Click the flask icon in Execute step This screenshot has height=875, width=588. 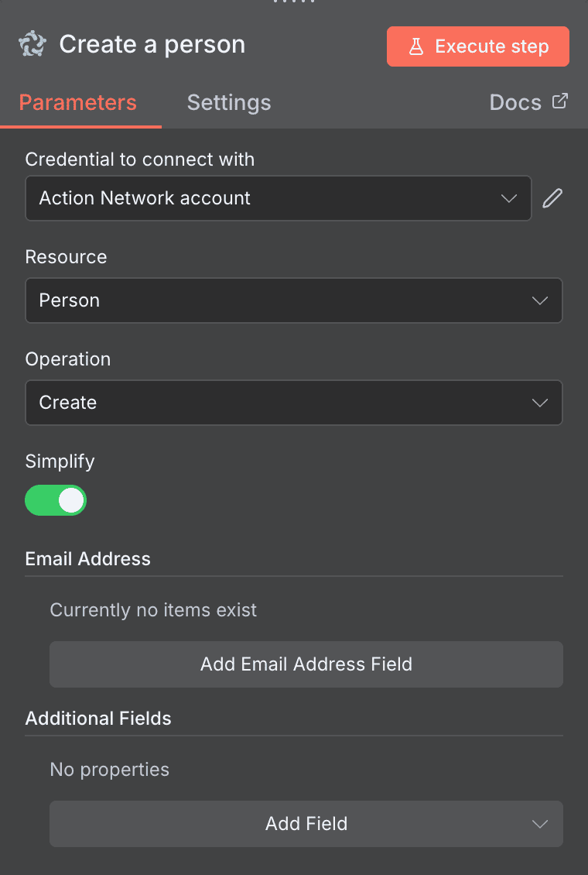click(416, 46)
